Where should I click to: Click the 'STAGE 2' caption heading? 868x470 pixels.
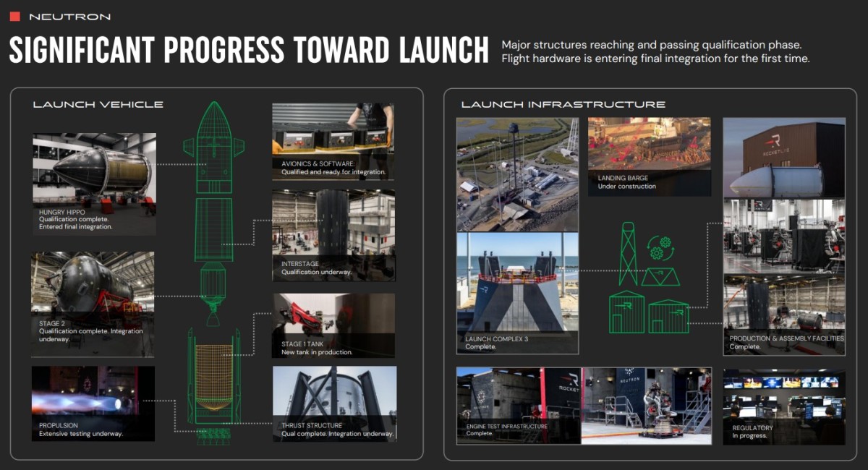tap(54, 323)
